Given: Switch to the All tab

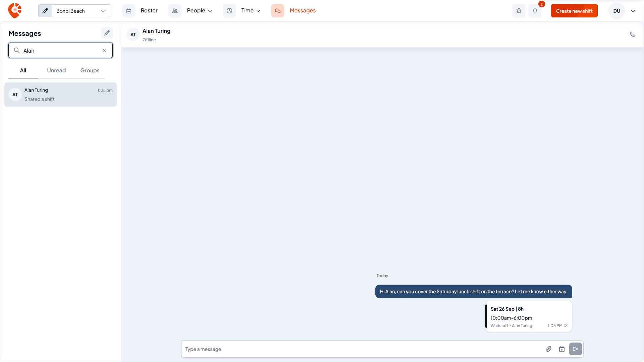Looking at the screenshot, I should pos(23,70).
